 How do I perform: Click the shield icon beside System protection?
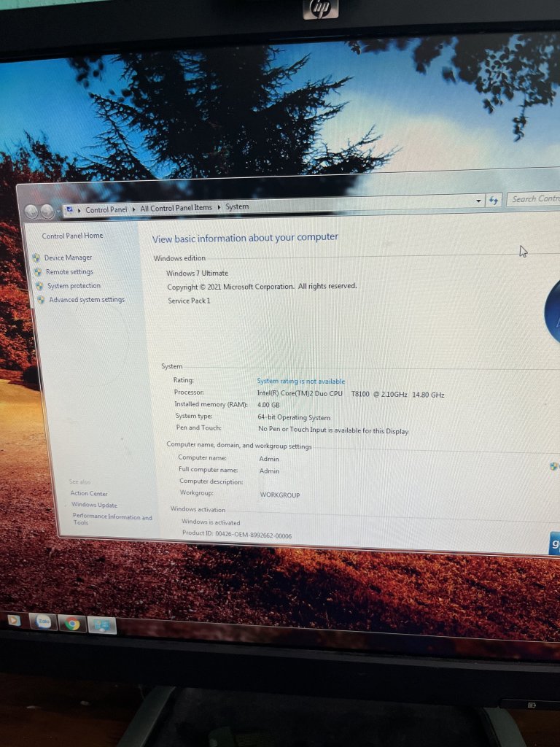pyautogui.click(x=39, y=286)
